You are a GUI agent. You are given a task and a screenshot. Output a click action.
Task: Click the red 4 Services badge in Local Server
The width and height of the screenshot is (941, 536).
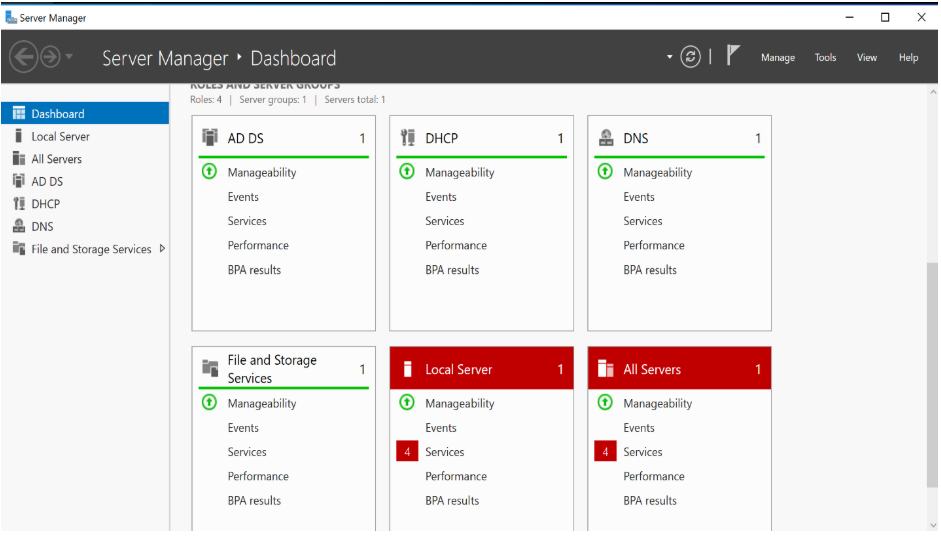click(x=407, y=452)
